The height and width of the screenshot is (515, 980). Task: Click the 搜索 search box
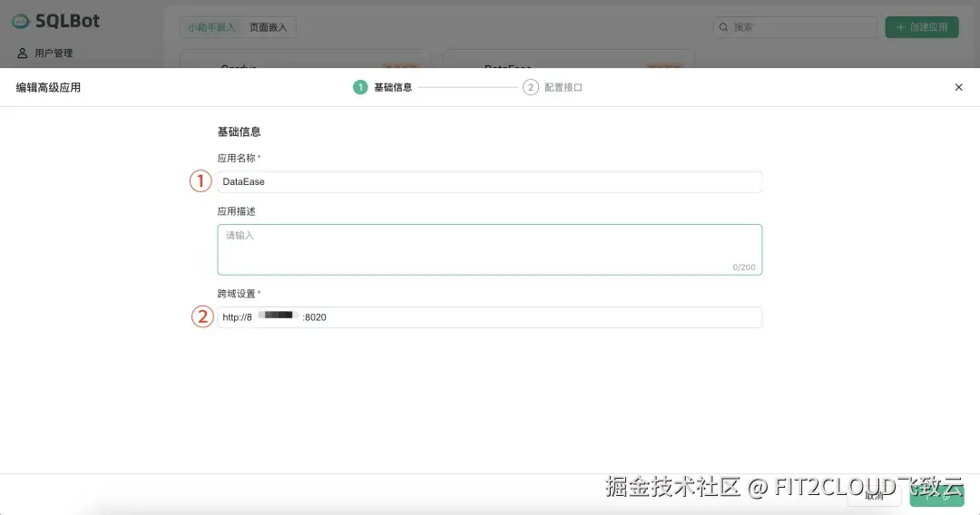(794, 27)
